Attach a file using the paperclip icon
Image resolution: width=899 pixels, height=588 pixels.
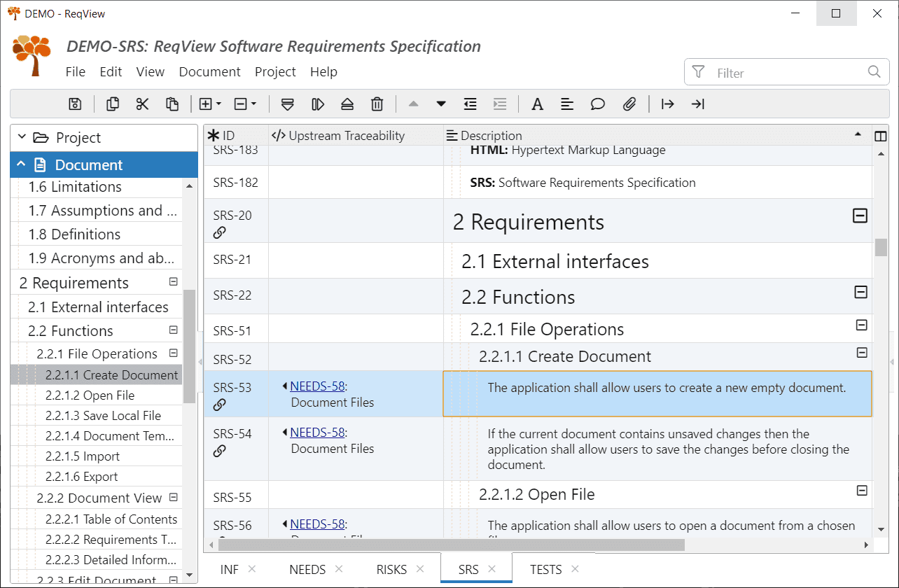click(629, 104)
